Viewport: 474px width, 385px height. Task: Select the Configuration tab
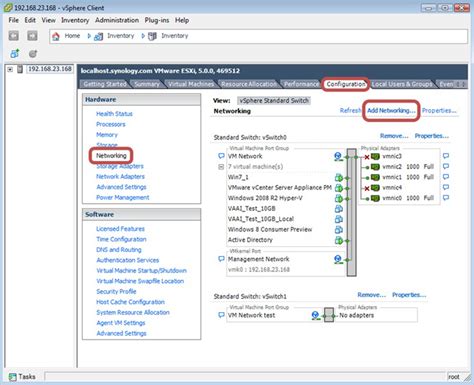(x=346, y=84)
